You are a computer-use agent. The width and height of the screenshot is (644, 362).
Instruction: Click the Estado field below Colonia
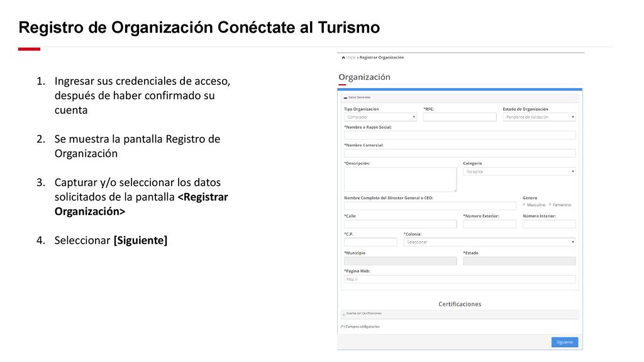519,261
